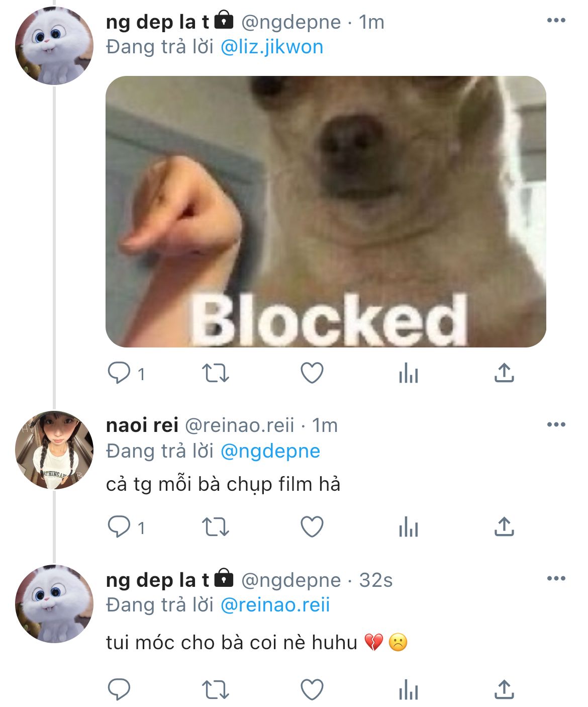
Task: Share the 32s-old tweet by ngdepne
Action: point(504,689)
